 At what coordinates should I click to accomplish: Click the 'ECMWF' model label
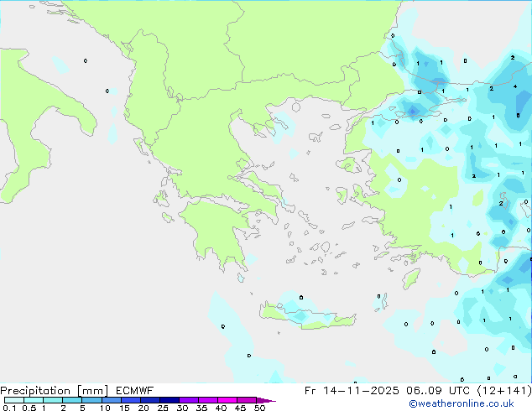tap(134, 391)
